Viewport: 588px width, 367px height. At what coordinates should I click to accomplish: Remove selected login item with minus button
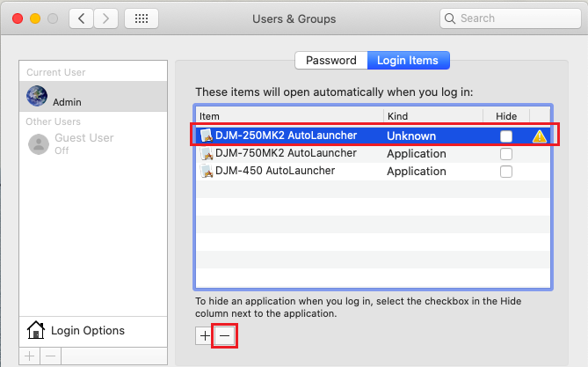click(x=225, y=335)
